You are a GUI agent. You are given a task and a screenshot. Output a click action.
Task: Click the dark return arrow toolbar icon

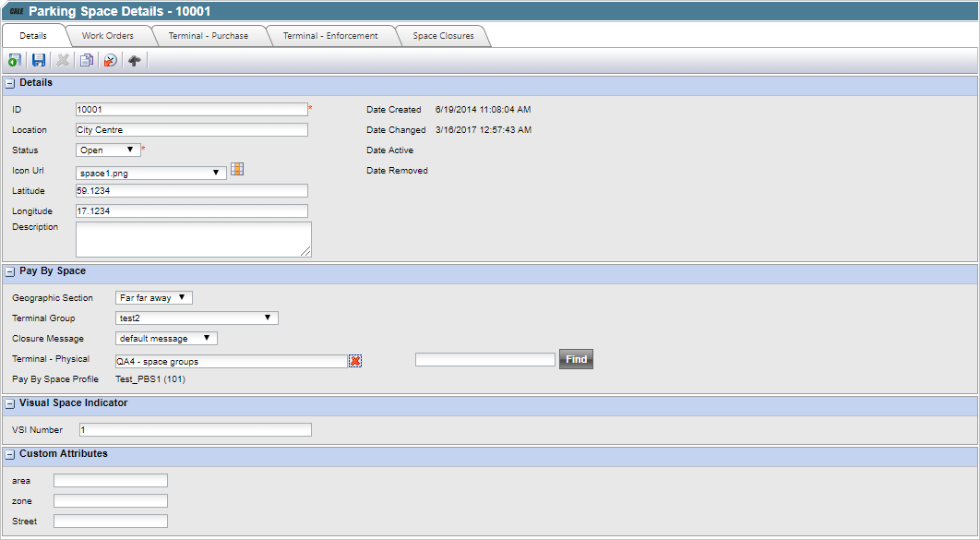click(x=135, y=61)
